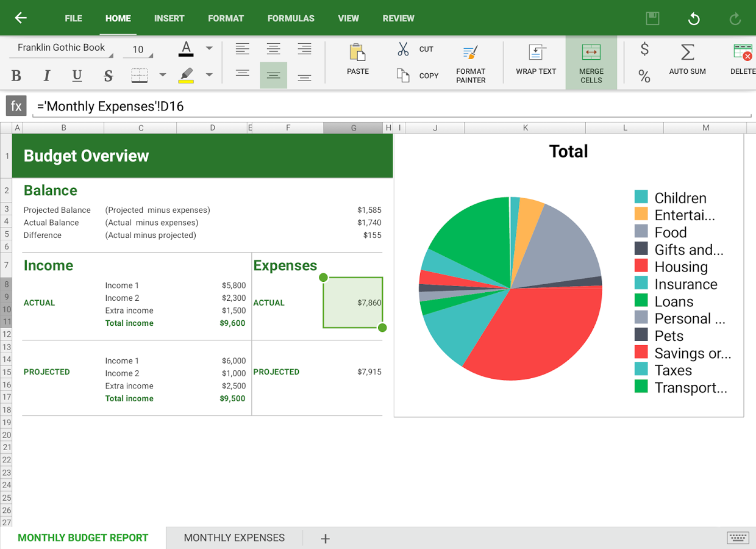The image size is (756, 549).
Task: Click the yellow highlight color button
Action: pyautogui.click(x=186, y=75)
